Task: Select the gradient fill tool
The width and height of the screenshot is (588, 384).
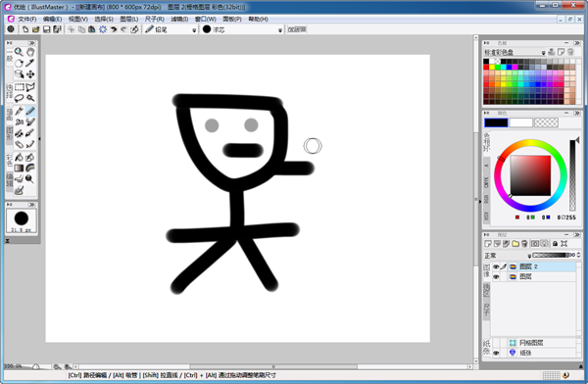Action: pyautogui.click(x=19, y=168)
